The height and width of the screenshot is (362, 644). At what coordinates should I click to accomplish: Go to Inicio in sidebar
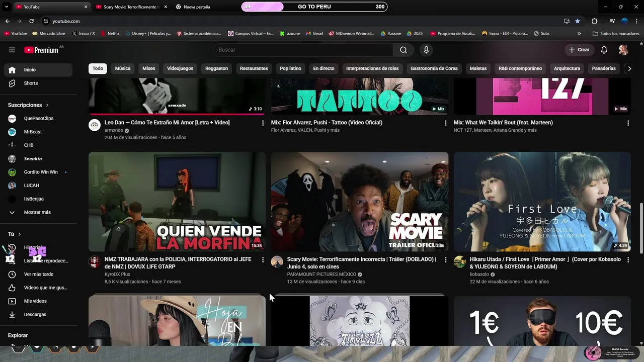[x=38, y=70]
